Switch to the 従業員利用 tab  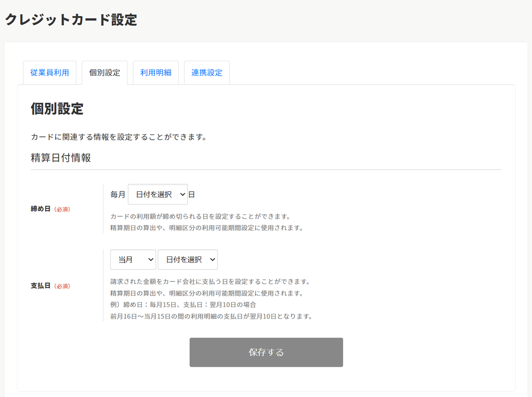[x=50, y=73]
